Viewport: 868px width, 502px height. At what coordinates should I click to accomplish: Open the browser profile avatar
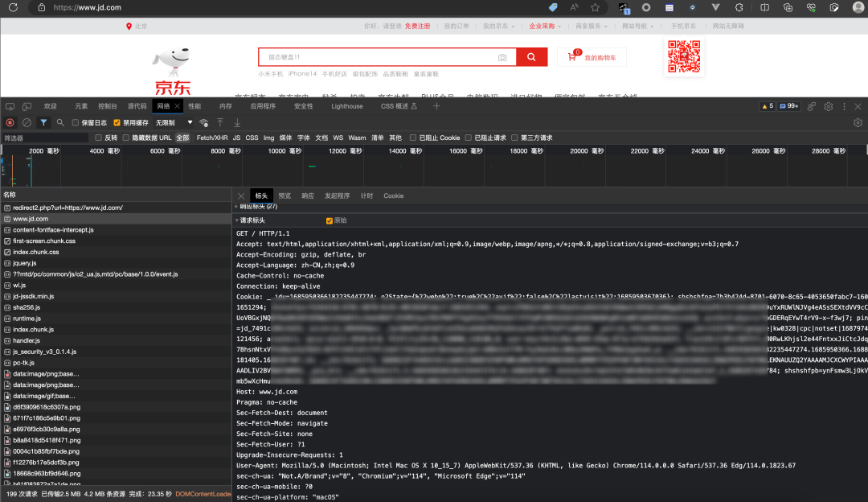tap(858, 8)
